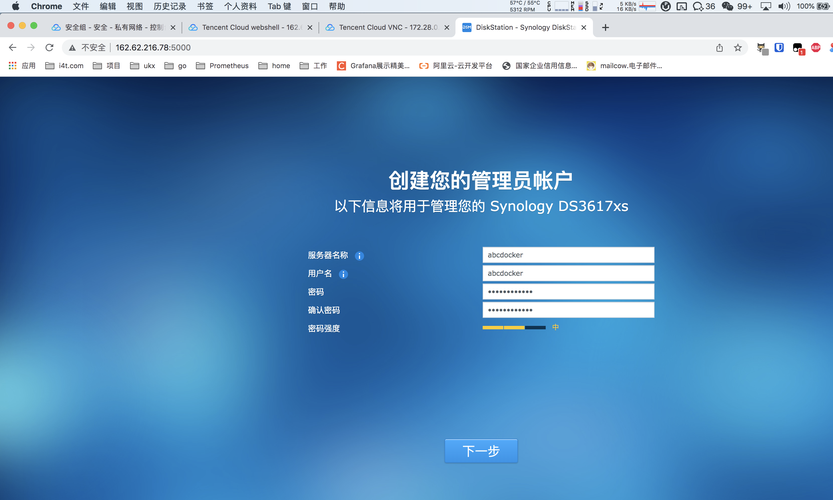The width and height of the screenshot is (833, 500).
Task: Click the 下一步 button
Action: click(481, 451)
